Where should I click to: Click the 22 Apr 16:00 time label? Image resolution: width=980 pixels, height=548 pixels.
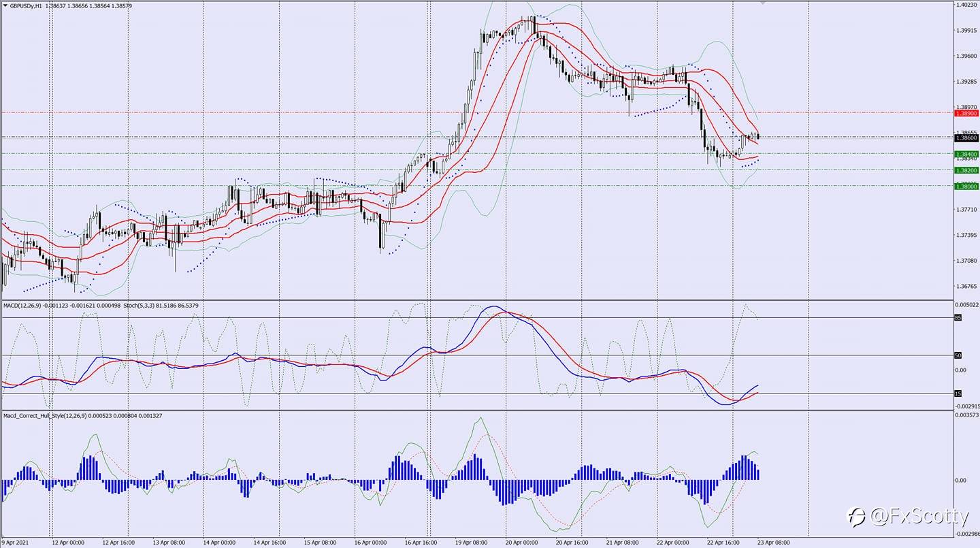(x=723, y=543)
